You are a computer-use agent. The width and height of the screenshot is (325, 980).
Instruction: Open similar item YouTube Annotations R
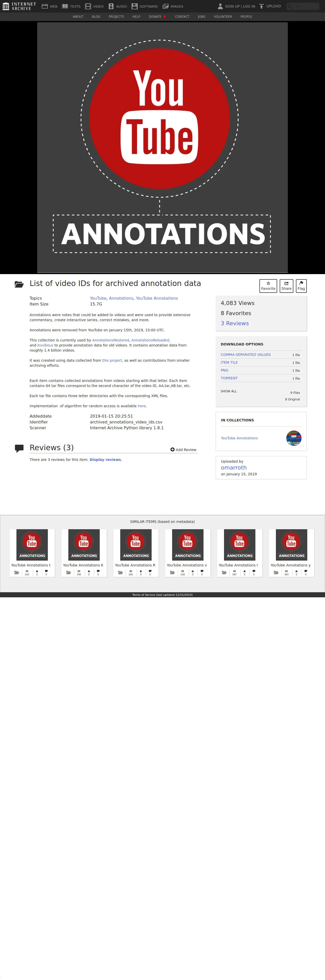tap(136, 553)
